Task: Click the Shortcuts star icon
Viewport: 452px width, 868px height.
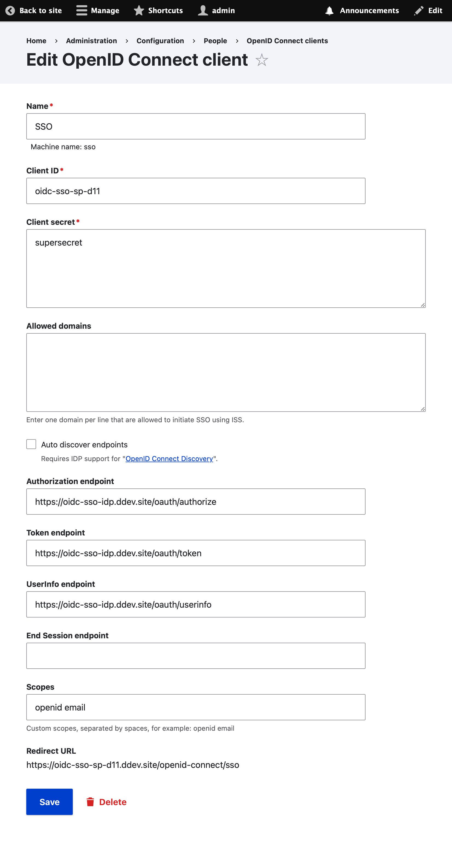Action: [139, 11]
